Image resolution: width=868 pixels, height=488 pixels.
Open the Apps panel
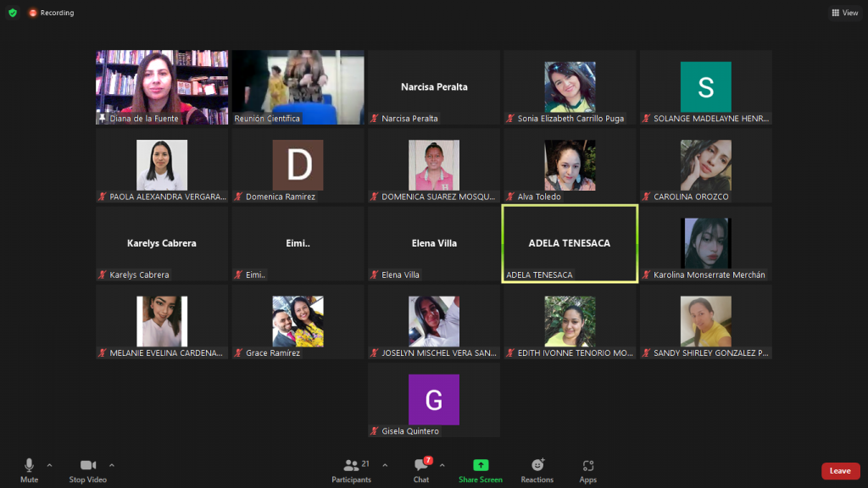pos(587,469)
